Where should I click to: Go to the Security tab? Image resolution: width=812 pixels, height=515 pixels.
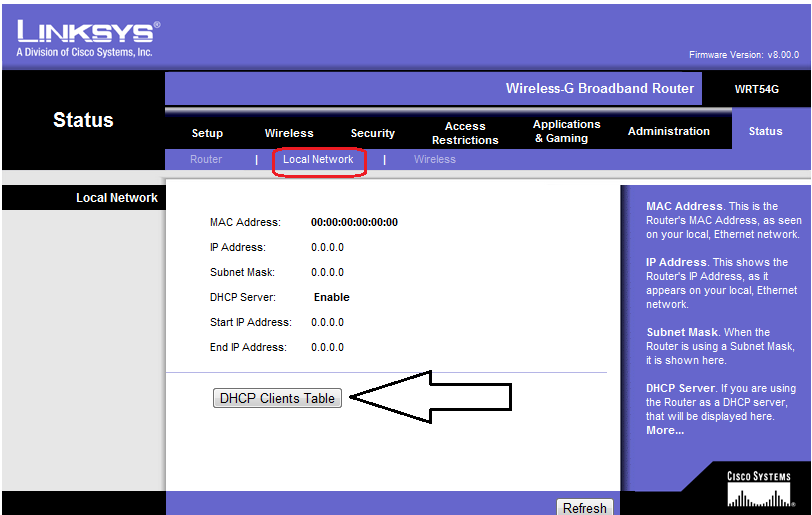(x=372, y=133)
